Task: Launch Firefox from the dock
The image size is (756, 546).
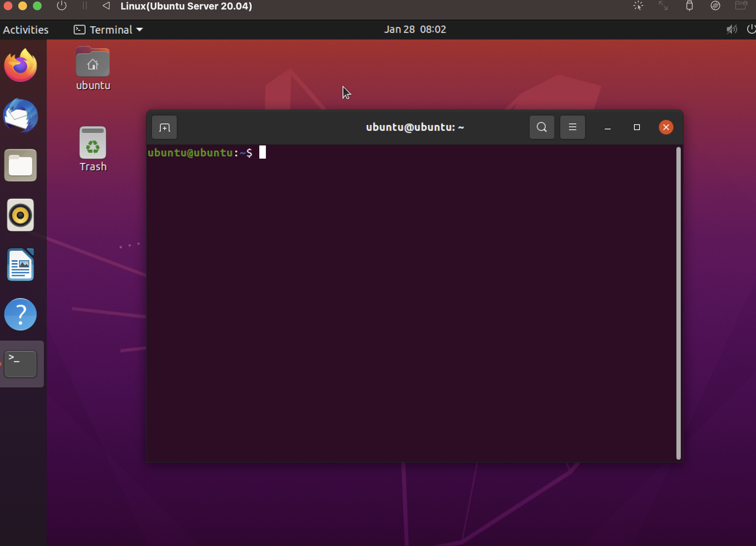Action: 20,66
